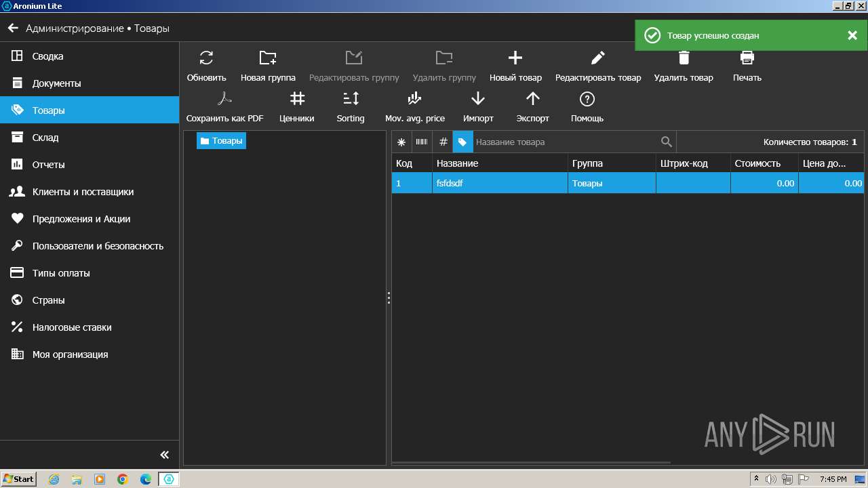Toggle the asterisk search filter
Image resolution: width=868 pixels, height=488 pixels.
pos(401,142)
